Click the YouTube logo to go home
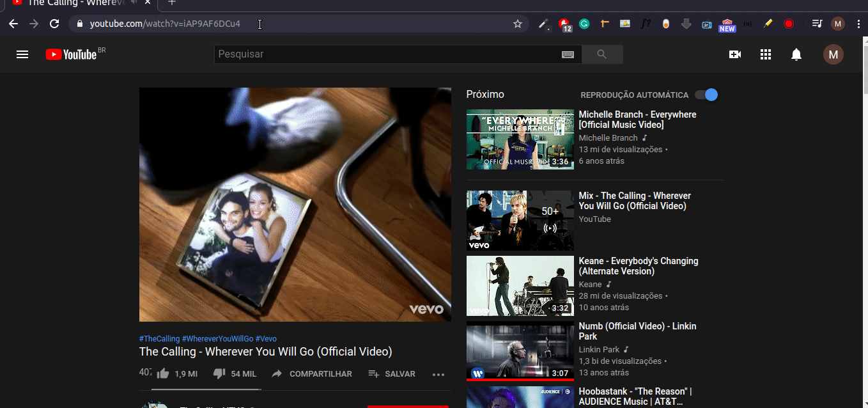This screenshot has height=408, width=868. (72, 54)
